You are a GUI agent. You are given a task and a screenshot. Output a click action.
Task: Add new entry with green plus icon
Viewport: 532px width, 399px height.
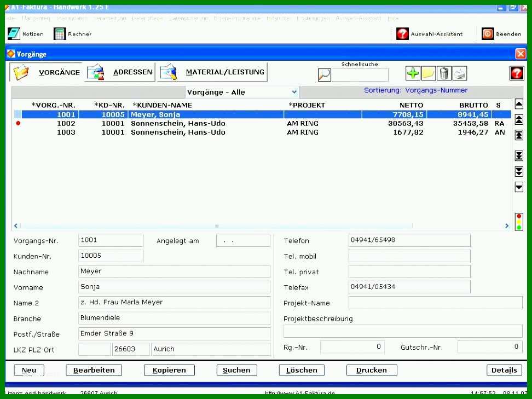click(413, 73)
